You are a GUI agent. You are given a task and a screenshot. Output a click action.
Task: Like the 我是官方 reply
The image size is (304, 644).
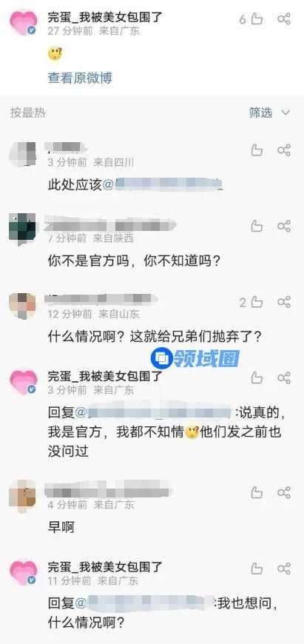coord(257,378)
